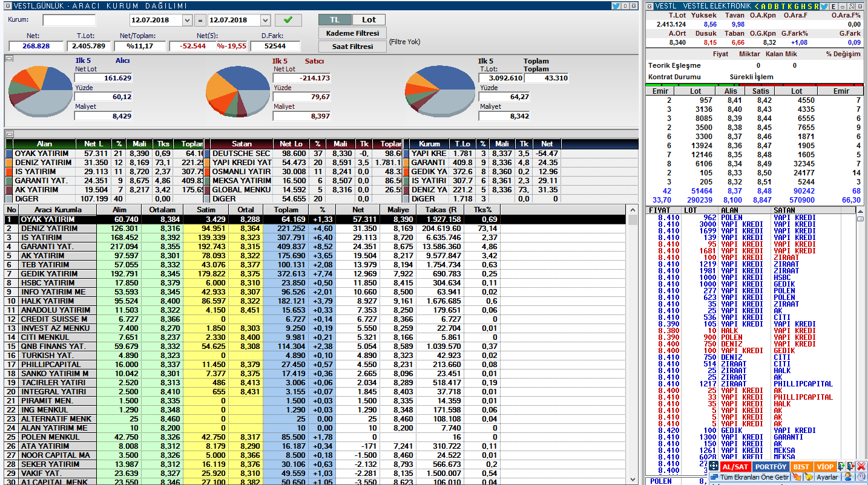
Task: Click the yellow 'S' shortcut letter in VESTL title bar
Action: click(810, 7)
